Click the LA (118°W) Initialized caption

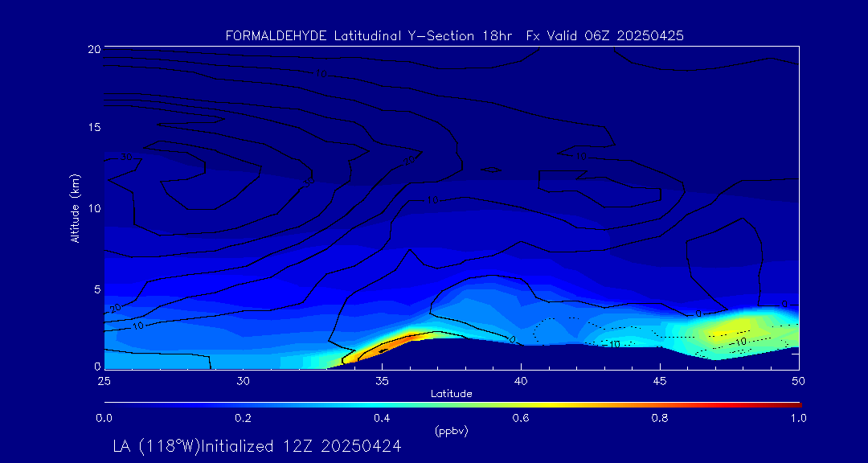(256, 445)
